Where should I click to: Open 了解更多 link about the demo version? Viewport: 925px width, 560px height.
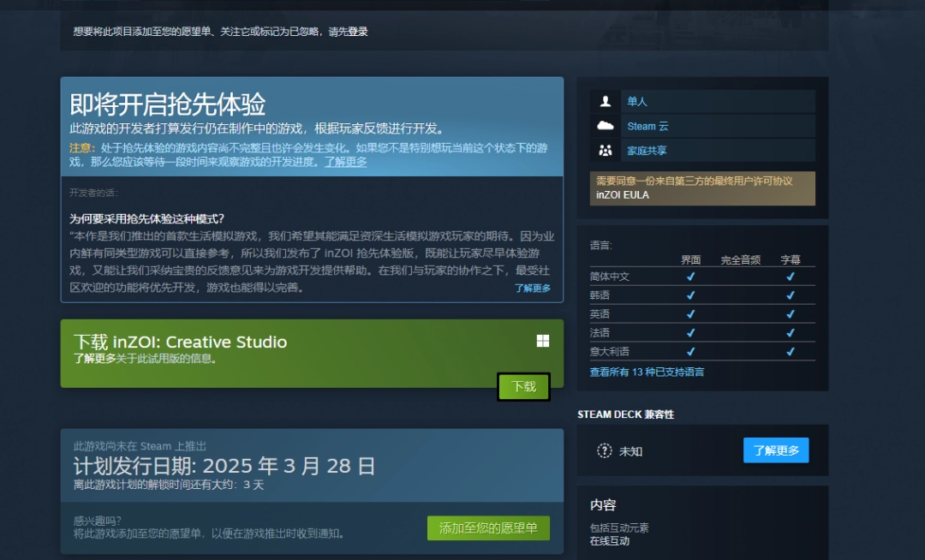click(x=94, y=359)
